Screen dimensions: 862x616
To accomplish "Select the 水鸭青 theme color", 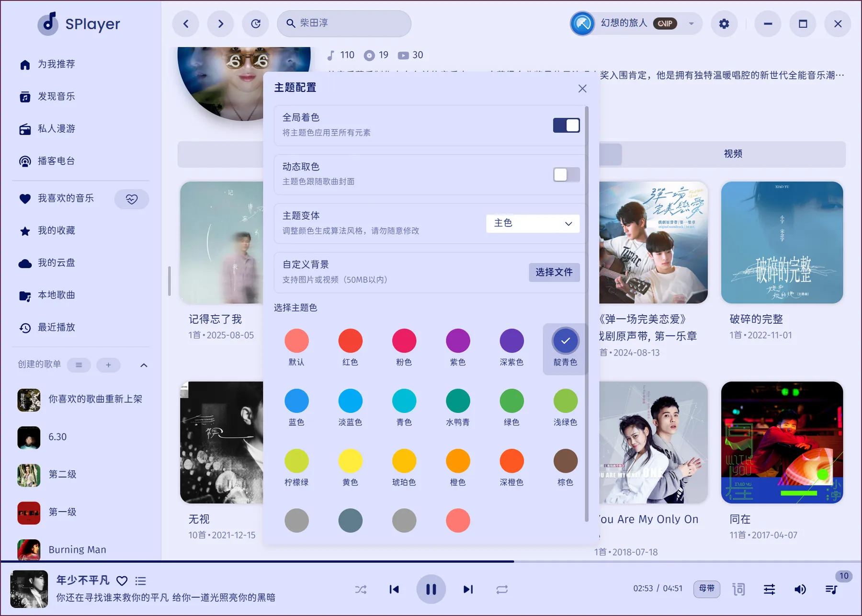I will [x=458, y=401].
